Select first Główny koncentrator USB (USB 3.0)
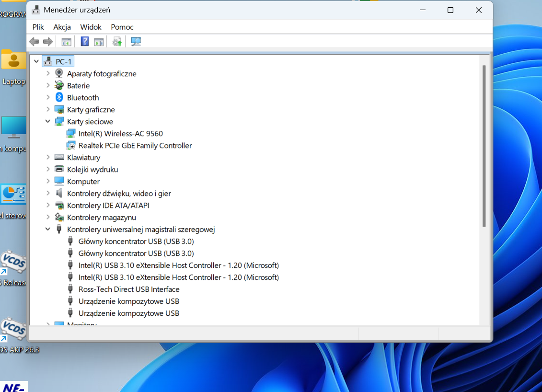Viewport: 542px width, 392px height. pos(136,241)
